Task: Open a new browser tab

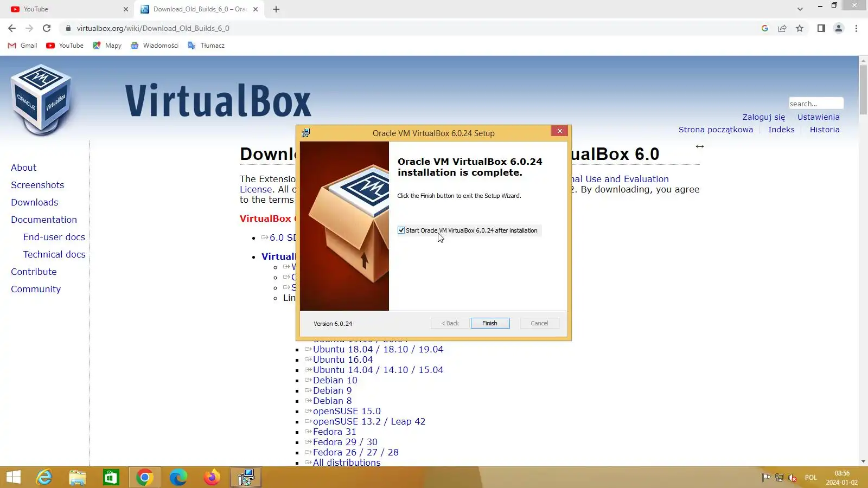Action: [276, 9]
